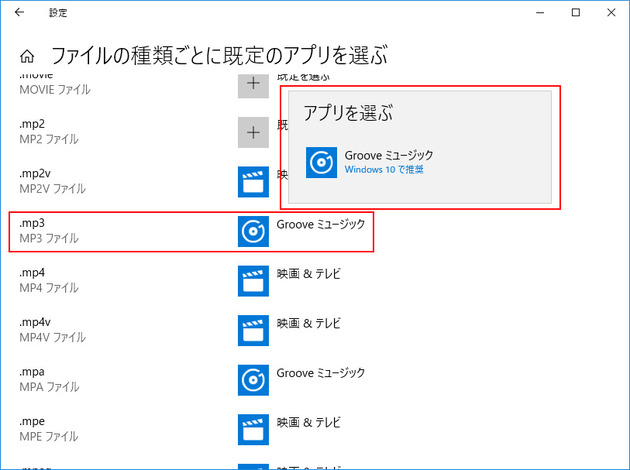The height and width of the screenshot is (470, 630).
Task: Click the .mp2 extension text
Action: [32, 124]
